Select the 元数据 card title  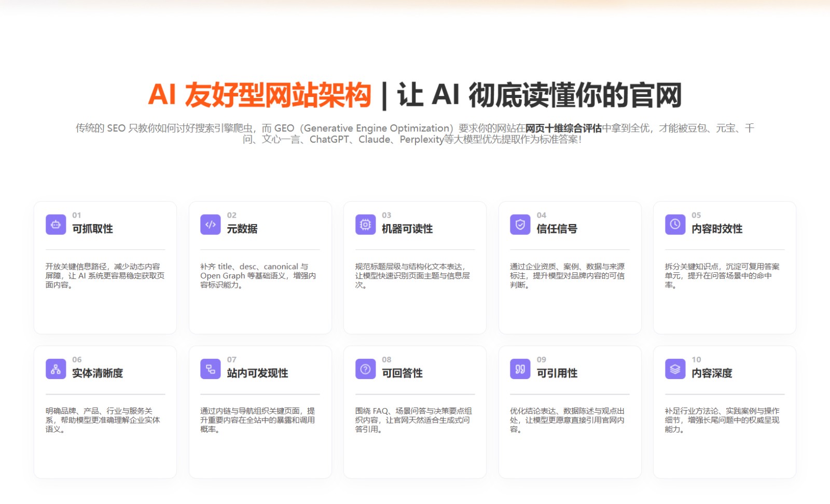pos(242,229)
